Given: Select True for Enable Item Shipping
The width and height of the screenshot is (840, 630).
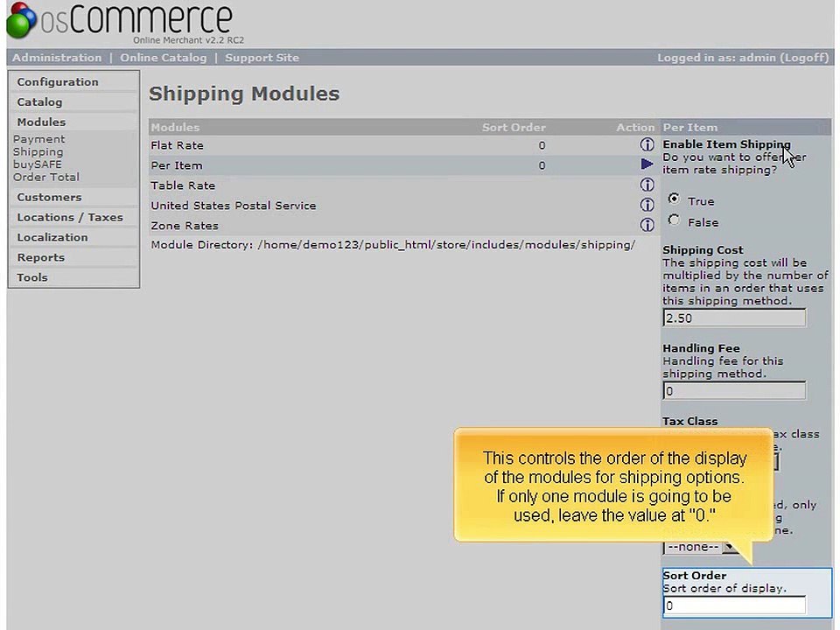Looking at the screenshot, I should [674, 199].
